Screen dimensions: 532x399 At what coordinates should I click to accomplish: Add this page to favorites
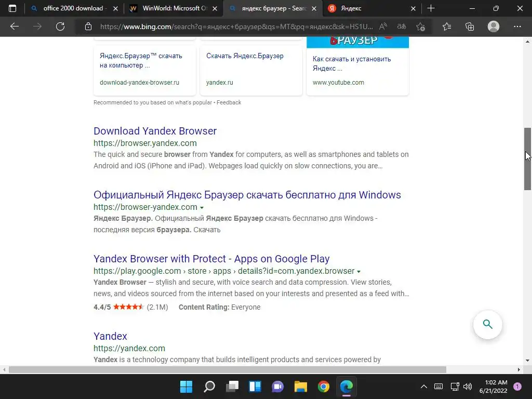421,26
